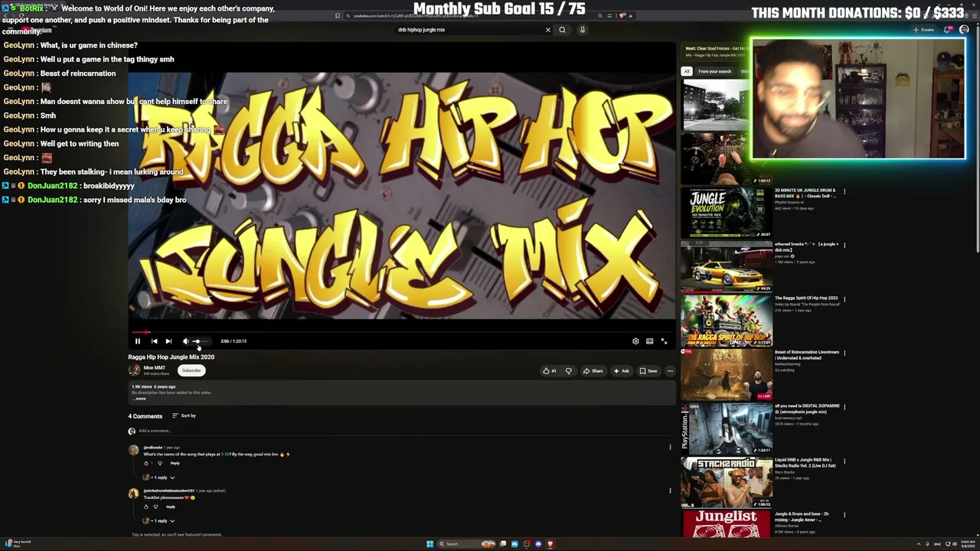Open the Stackz Radio Vol. 2 thumbnail
980x551 pixels.
coord(727,483)
